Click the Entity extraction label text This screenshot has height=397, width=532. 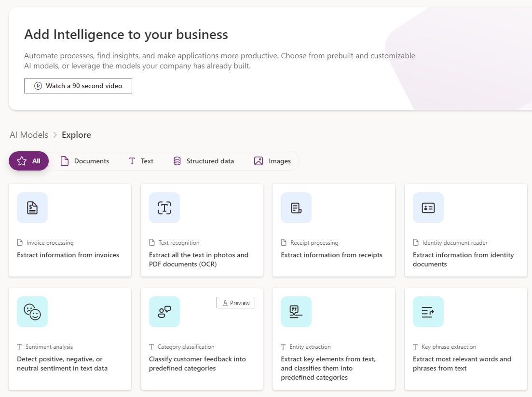310,347
